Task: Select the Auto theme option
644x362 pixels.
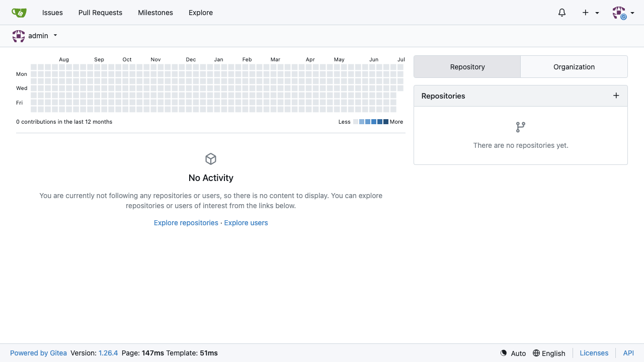Action: 513,353
